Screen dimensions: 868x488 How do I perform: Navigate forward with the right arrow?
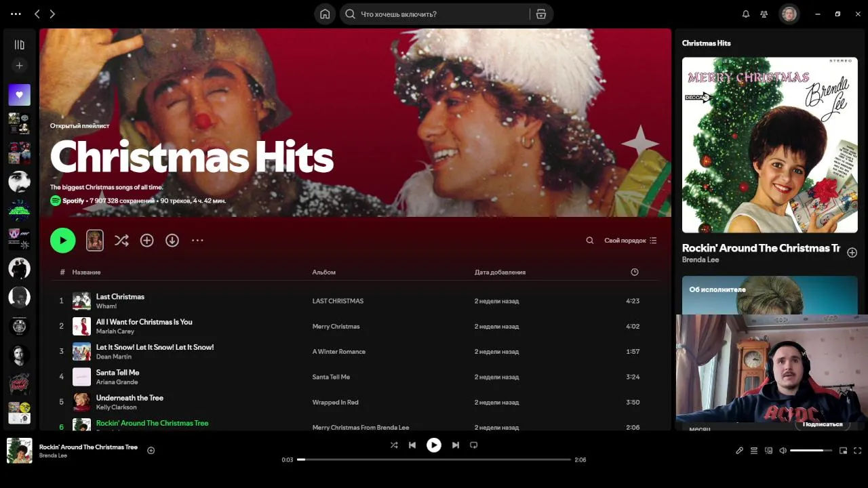(x=52, y=14)
